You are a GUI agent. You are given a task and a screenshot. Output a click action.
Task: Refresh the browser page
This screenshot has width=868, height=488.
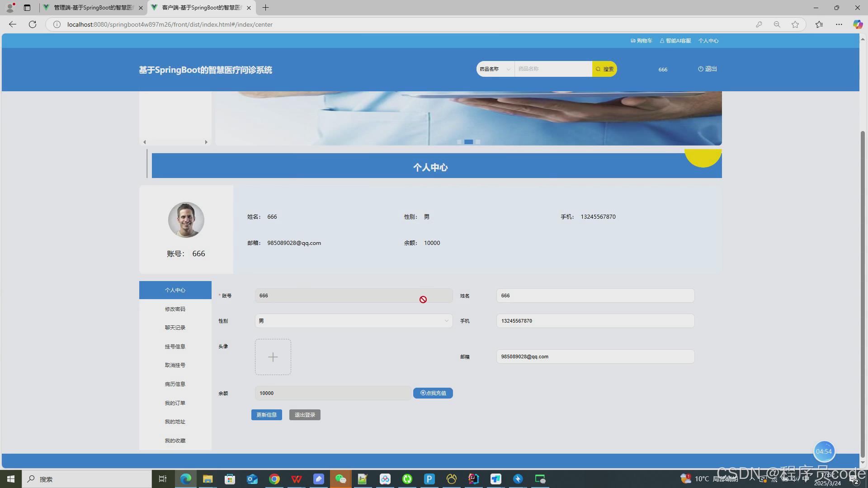coord(33,24)
